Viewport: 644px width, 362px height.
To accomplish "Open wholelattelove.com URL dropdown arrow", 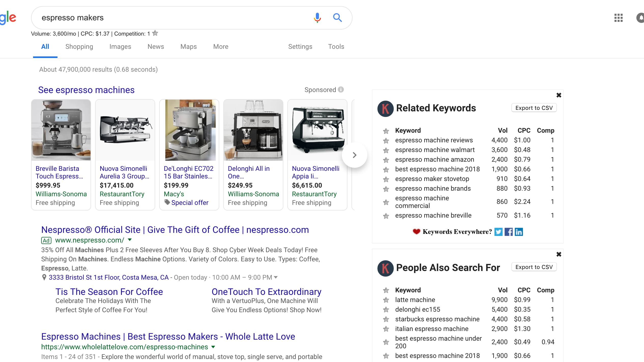I will click(x=213, y=347).
